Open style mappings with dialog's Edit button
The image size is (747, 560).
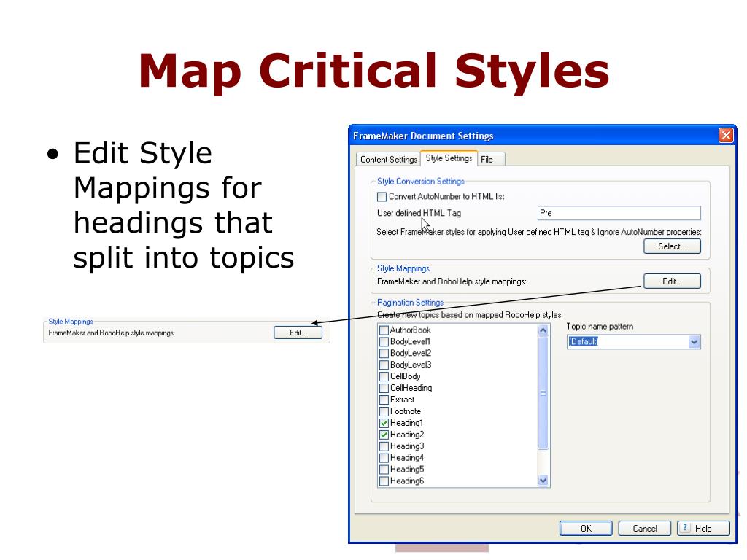pos(672,281)
